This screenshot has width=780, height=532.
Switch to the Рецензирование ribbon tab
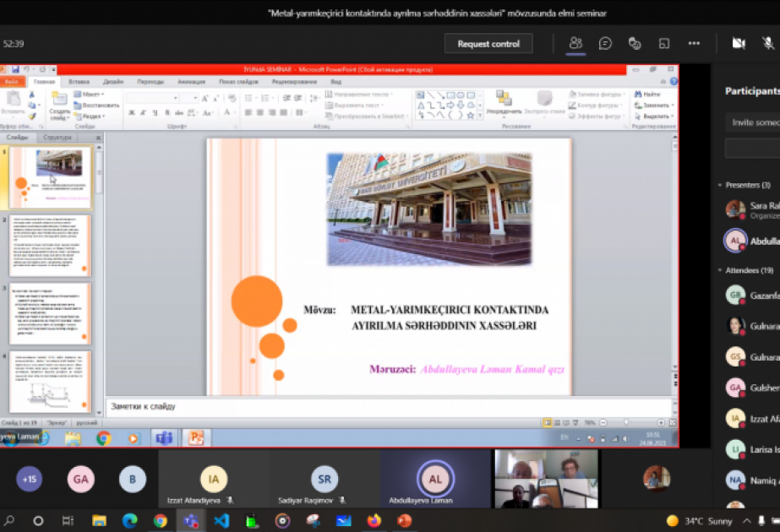tap(294, 82)
